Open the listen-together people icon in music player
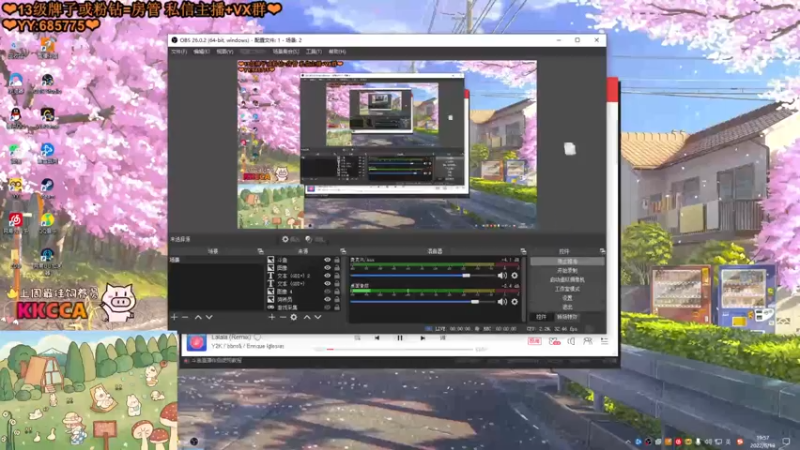Image resolution: width=800 pixels, height=450 pixels. click(x=588, y=341)
